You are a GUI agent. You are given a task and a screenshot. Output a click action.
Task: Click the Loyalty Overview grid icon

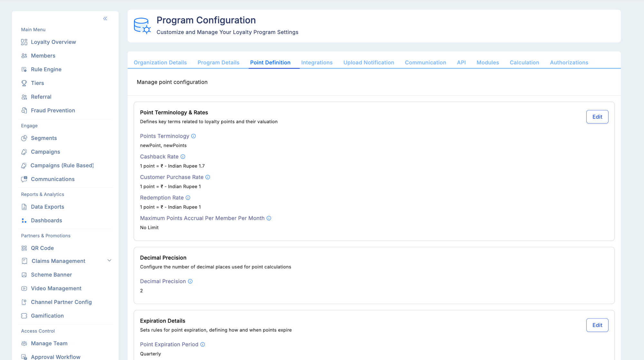(x=24, y=42)
